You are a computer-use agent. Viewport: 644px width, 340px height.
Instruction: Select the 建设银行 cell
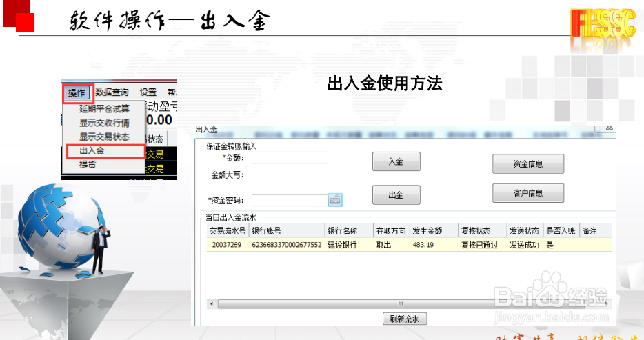pos(342,245)
